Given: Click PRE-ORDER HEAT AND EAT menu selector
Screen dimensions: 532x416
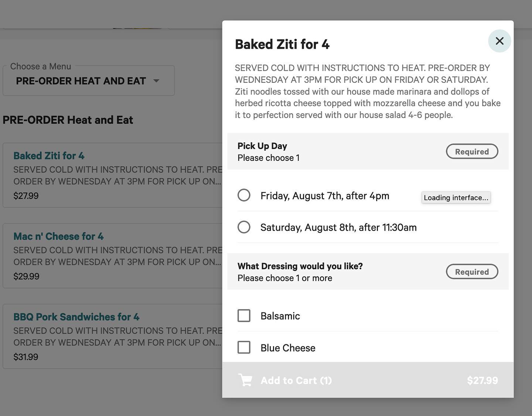Looking at the screenshot, I should tap(81, 81).
